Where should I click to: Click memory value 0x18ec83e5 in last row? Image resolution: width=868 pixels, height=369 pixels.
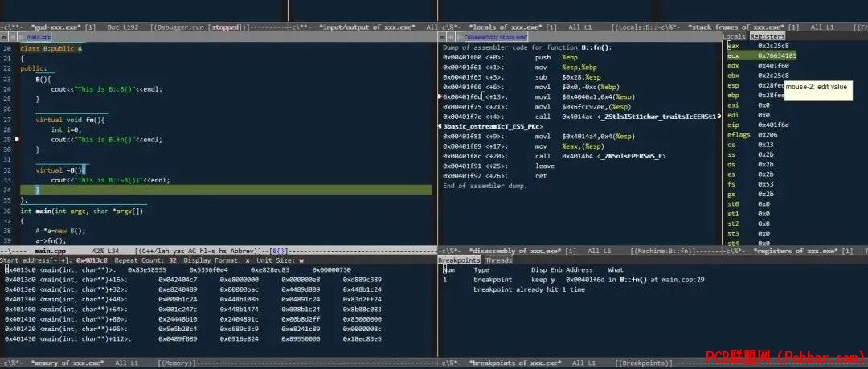pos(362,339)
